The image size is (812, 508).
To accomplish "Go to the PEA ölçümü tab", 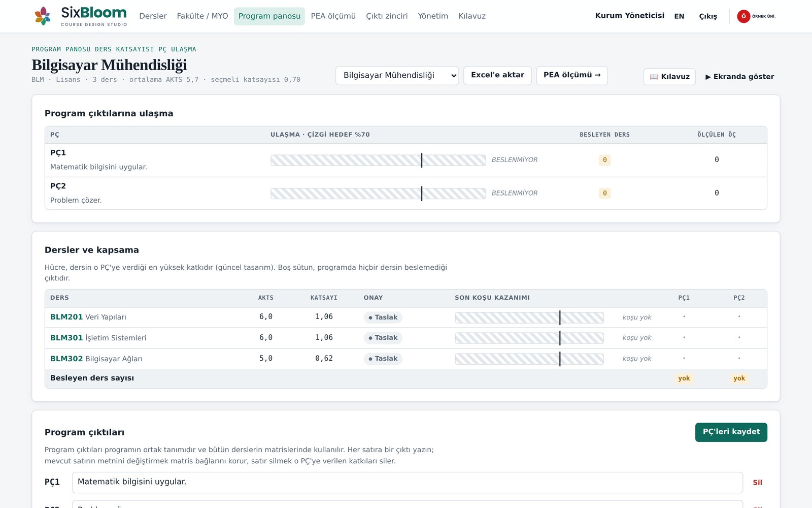I will [333, 16].
